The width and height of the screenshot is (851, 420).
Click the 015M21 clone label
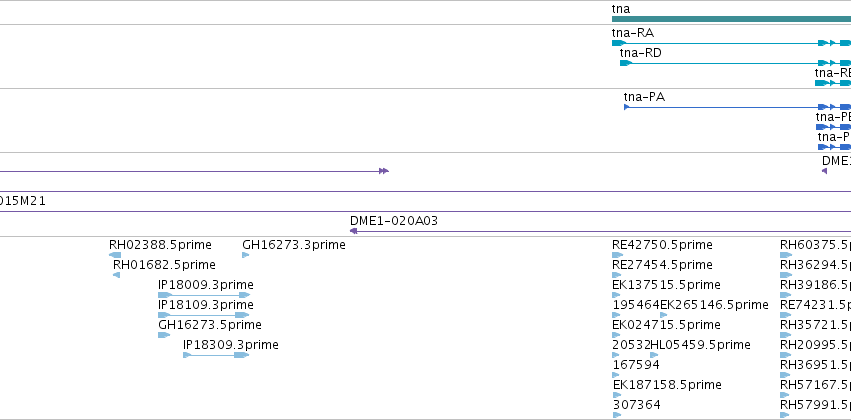click(23, 201)
